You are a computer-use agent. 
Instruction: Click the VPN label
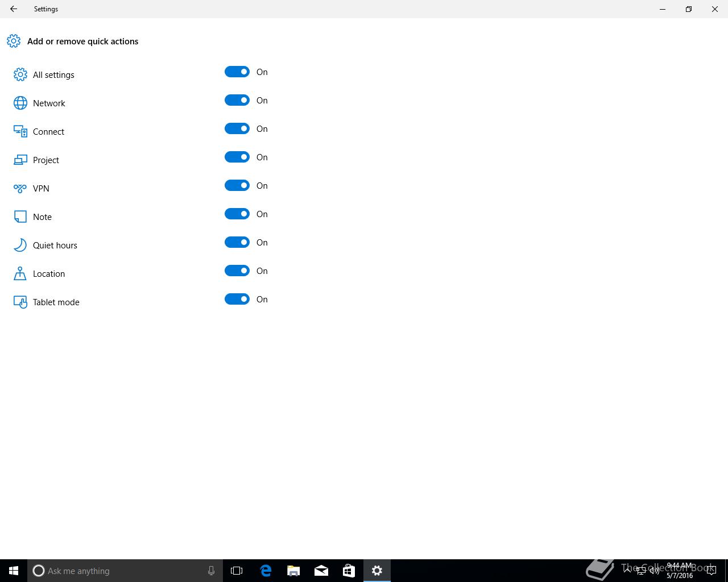click(x=41, y=189)
